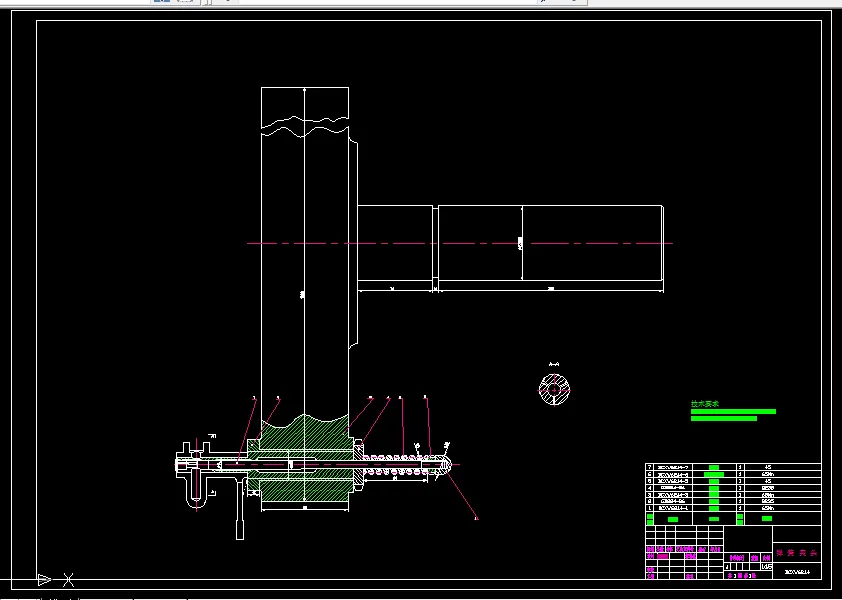This screenshot has height=600, width=842.
Task: Select the horizontal magenta shaft centerline
Action: tap(460, 243)
